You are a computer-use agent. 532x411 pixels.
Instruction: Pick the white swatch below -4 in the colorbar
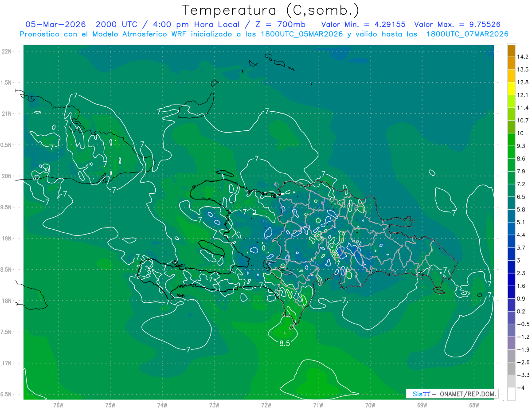[511, 394]
